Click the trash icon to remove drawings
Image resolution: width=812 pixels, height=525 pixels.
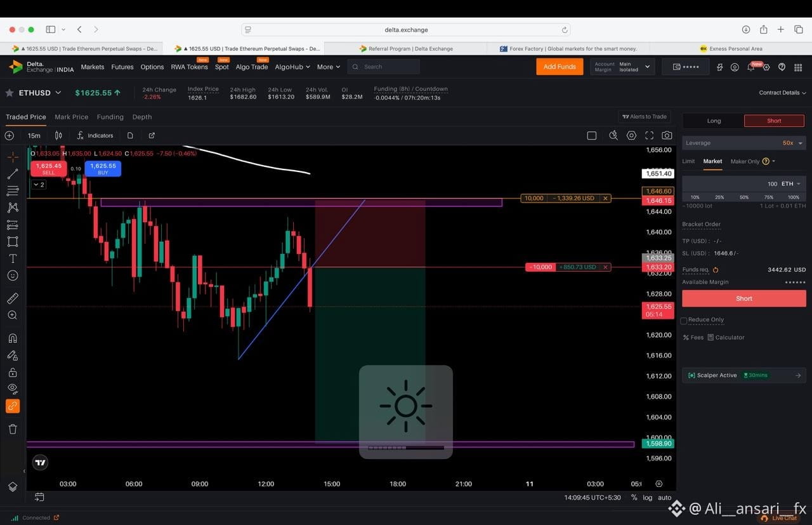point(13,429)
